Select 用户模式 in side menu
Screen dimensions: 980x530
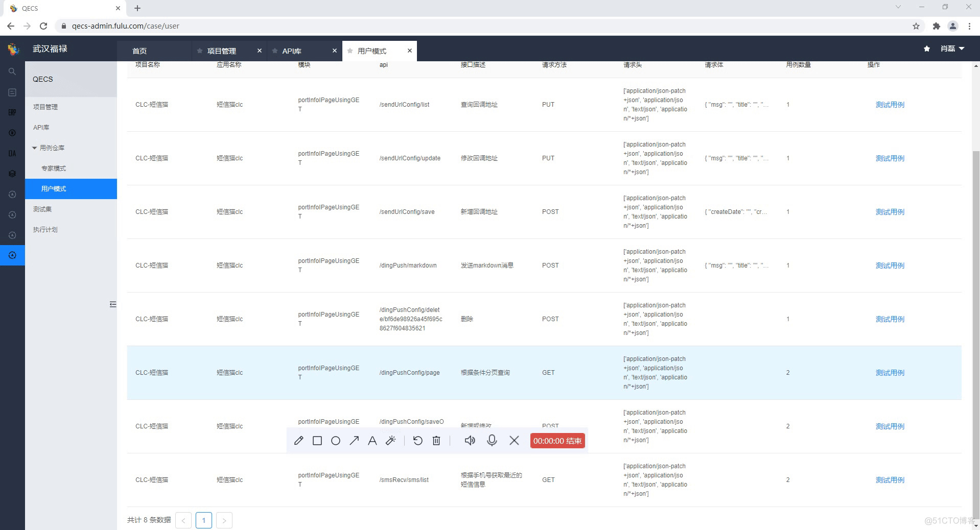click(71, 188)
